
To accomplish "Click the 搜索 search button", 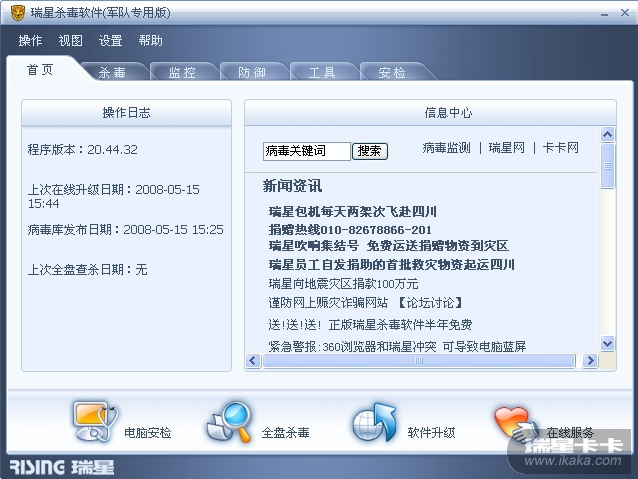I will tap(369, 151).
